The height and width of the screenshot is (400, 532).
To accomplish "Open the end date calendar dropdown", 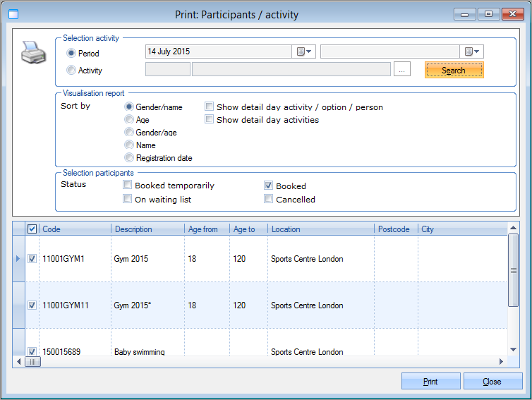I will [x=472, y=51].
